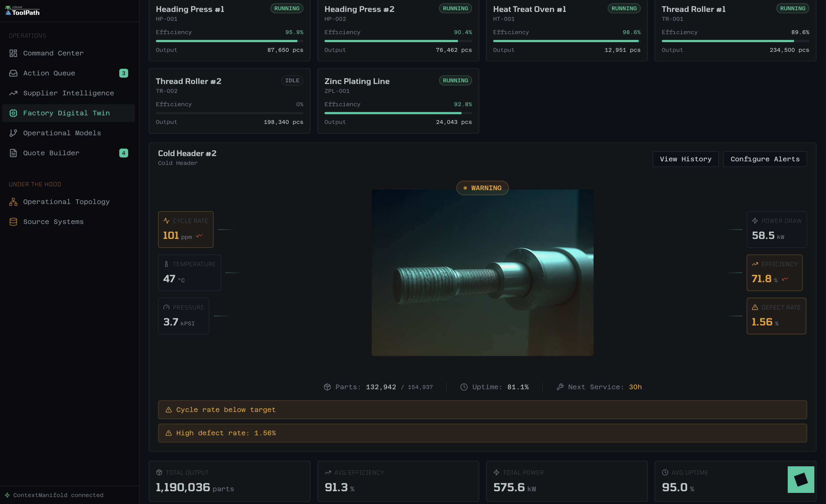Click the Factory Digital Twin icon
The width and height of the screenshot is (826, 504).
coord(13,113)
